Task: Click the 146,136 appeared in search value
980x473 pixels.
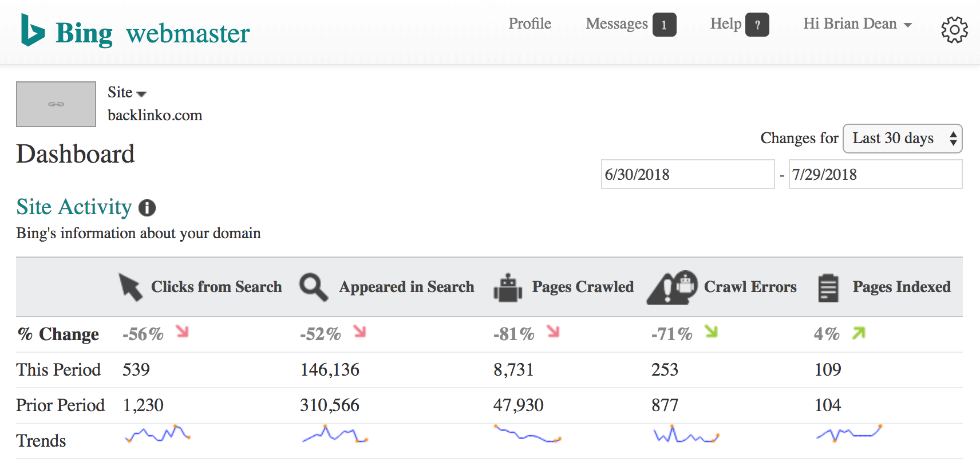Action: (x=330, y=370)
